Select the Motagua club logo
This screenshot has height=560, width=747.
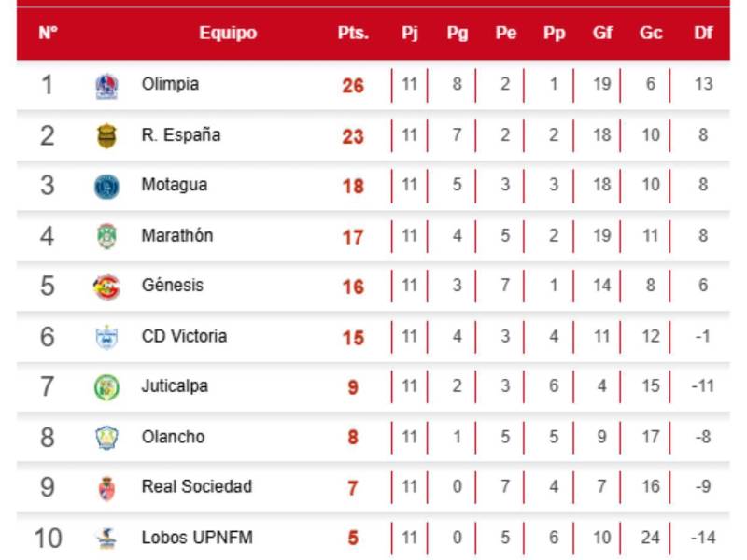pyautogui.click(x=106, y=187)
